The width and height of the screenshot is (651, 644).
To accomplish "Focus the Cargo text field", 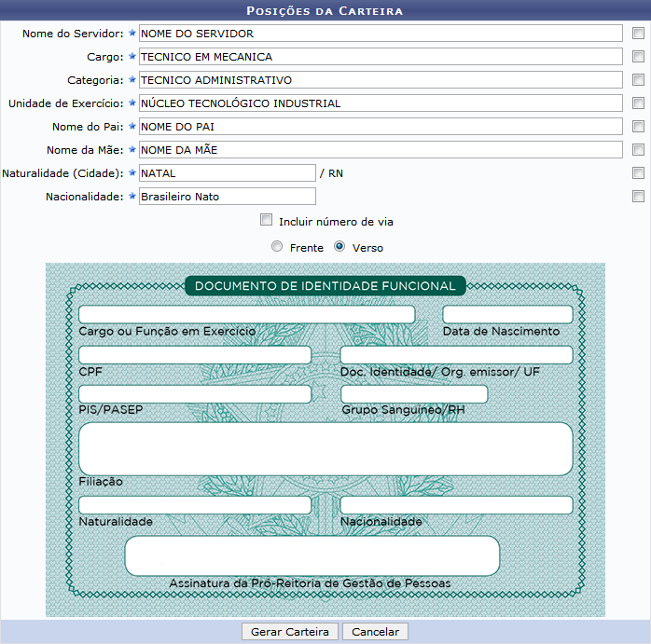I will tap(380, 57).
